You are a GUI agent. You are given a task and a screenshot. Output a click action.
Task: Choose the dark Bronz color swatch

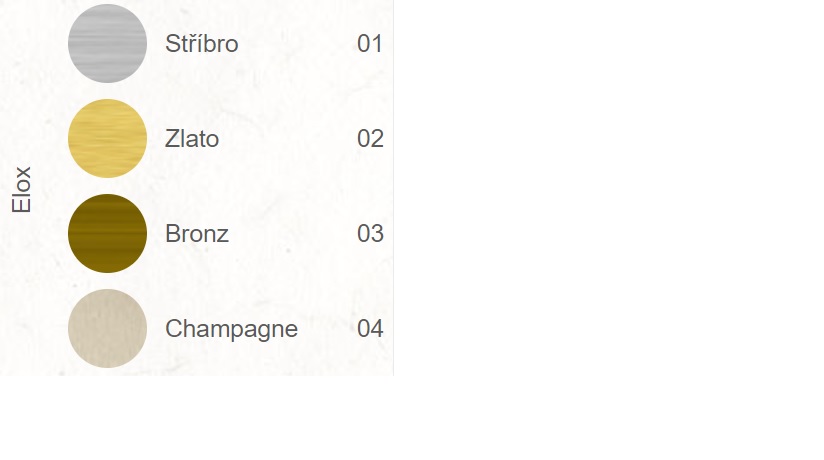pyautogui.click(x=107, y=233)
